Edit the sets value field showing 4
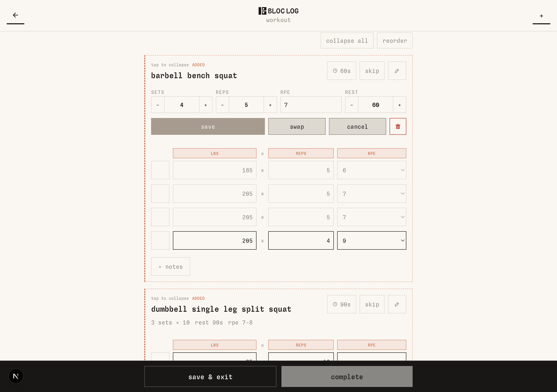Screen dimensions: 557x392 tap(182, 105)
